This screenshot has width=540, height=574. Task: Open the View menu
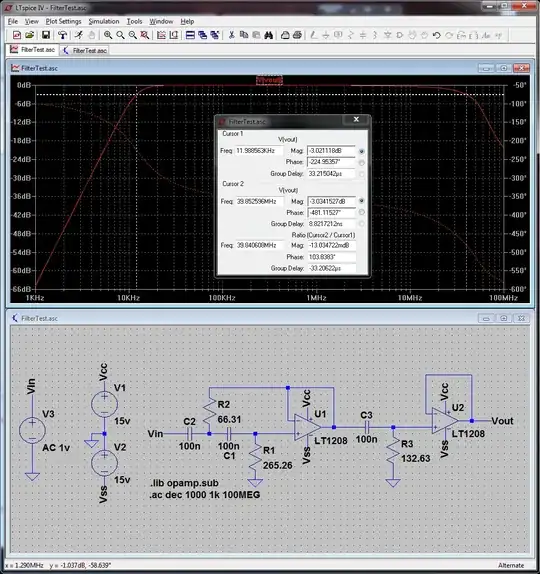coord(31,21)
